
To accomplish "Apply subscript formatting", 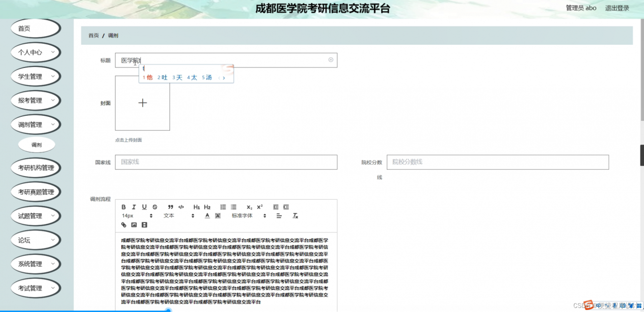I will tap(250, 207).
